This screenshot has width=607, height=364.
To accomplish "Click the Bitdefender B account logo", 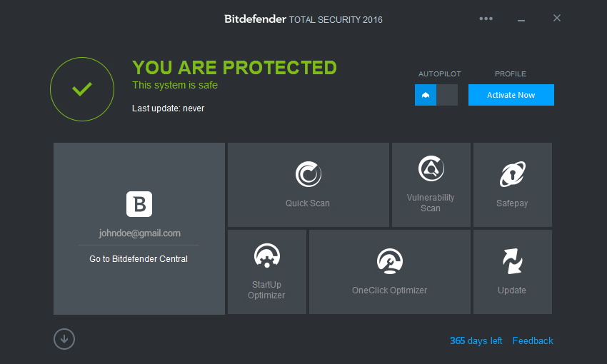I will tap(139, 204).
